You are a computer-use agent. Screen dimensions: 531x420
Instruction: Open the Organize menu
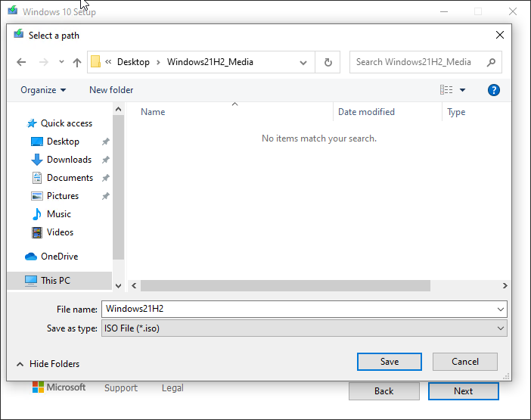[43, 90]
